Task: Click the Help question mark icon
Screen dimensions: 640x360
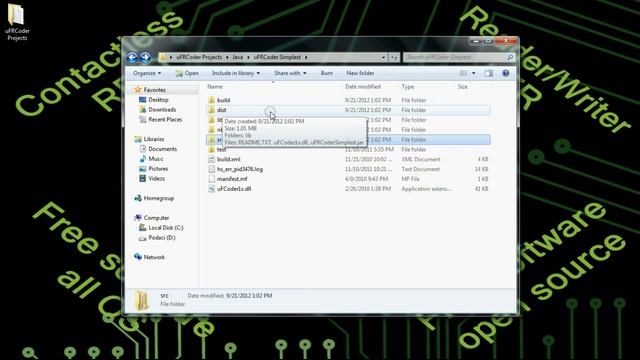Action: tap(506, 73)
